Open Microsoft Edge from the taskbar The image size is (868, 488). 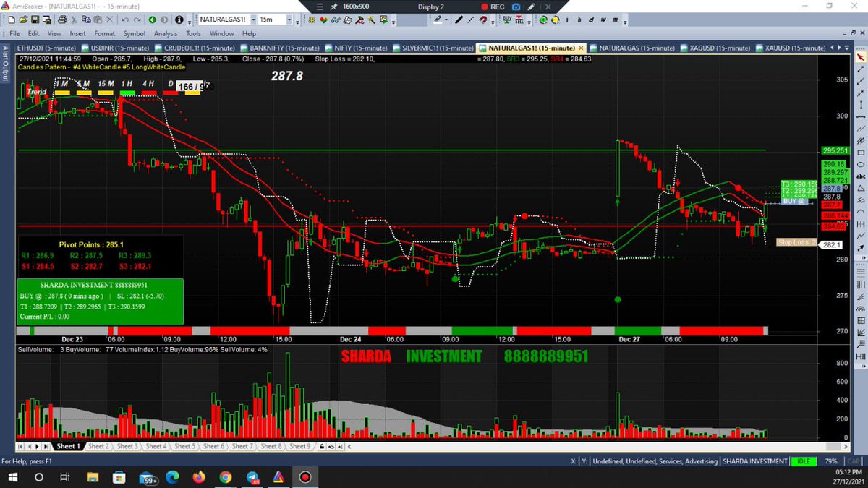[x=173, y=477]
